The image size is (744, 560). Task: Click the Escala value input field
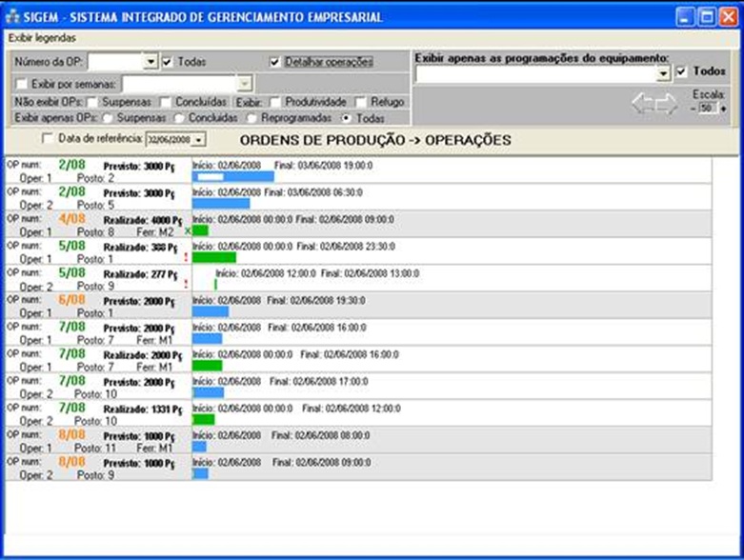[706, 109]
